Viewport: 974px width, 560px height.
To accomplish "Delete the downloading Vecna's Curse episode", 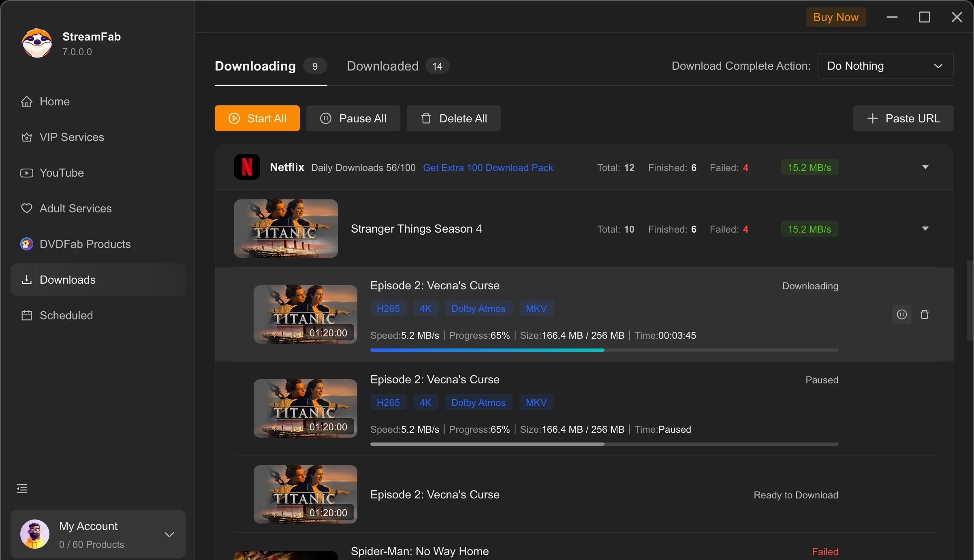I will point(925,314).
